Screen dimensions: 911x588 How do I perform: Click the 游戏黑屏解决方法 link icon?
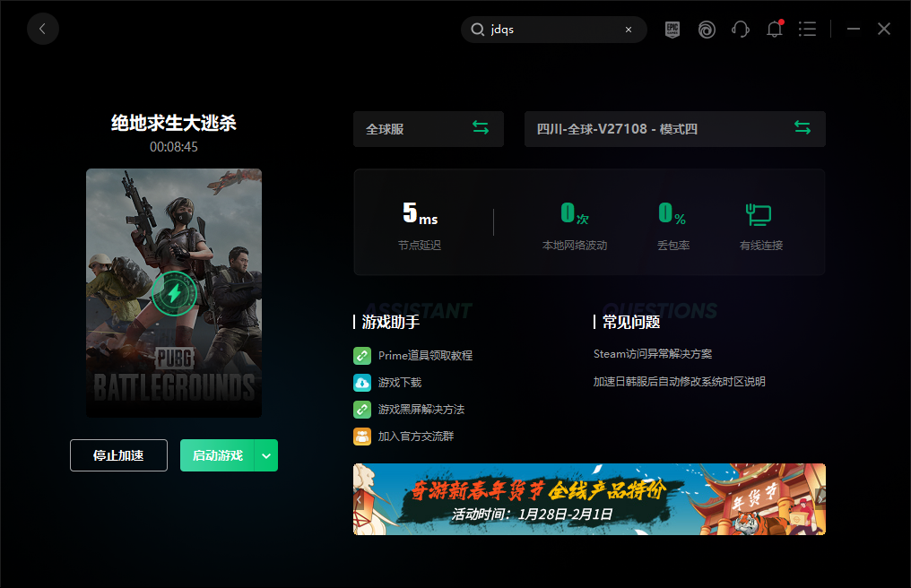pos(362,410)
